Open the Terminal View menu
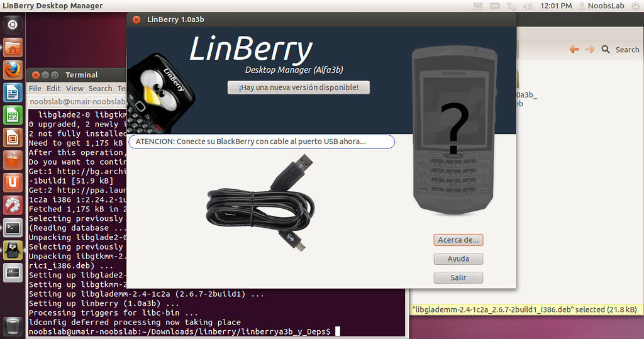 pos(75,88)
